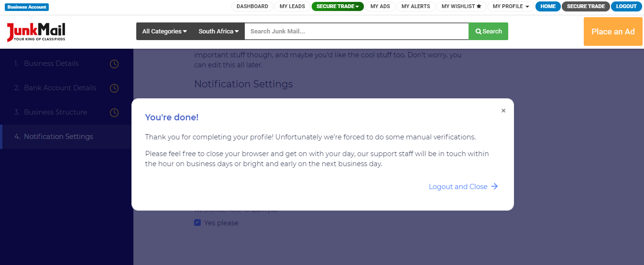The width and height of the screenshot is (644, 265).
Task: Click the Search Junk Mail input field
Action: 356,32
